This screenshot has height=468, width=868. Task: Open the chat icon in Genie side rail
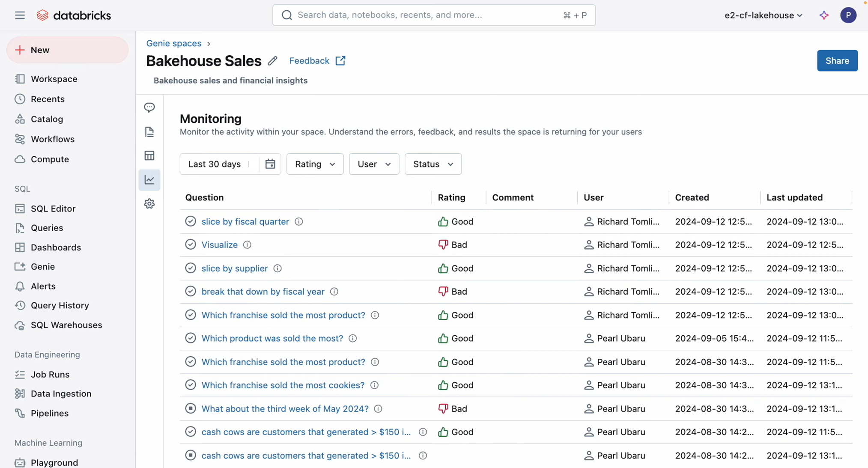[149, 107]
